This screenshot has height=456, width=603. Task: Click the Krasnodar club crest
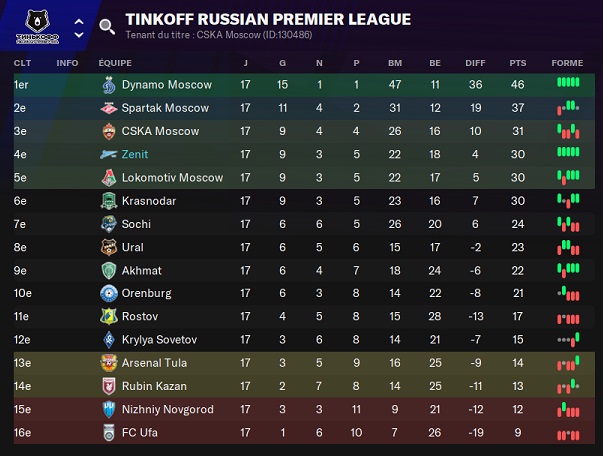[x=109, y=201]
